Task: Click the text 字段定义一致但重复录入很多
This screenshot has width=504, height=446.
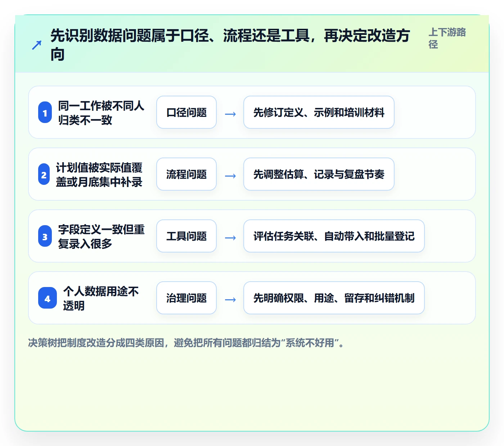Action: [102, 236]
